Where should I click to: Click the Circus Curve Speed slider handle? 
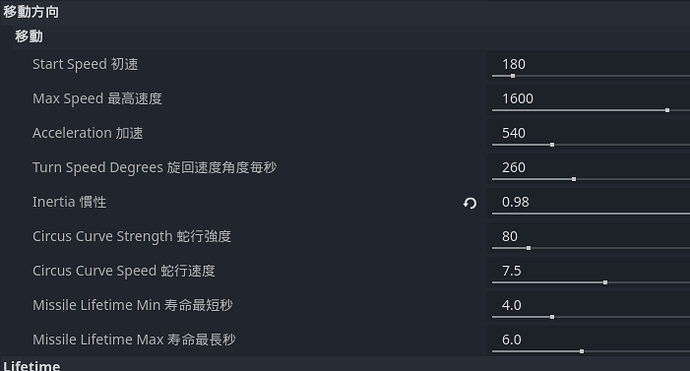point(605,282)
